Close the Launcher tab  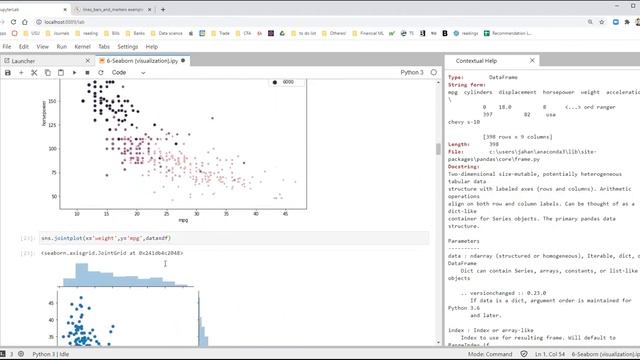pyautogui.click(x=88, y=61)
